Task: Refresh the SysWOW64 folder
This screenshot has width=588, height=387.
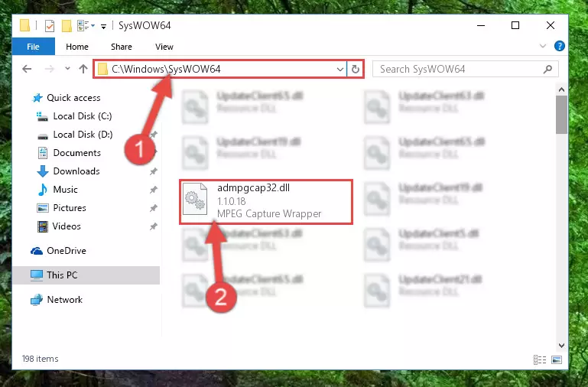Action: pyautogui.click(x=355, y=69)
